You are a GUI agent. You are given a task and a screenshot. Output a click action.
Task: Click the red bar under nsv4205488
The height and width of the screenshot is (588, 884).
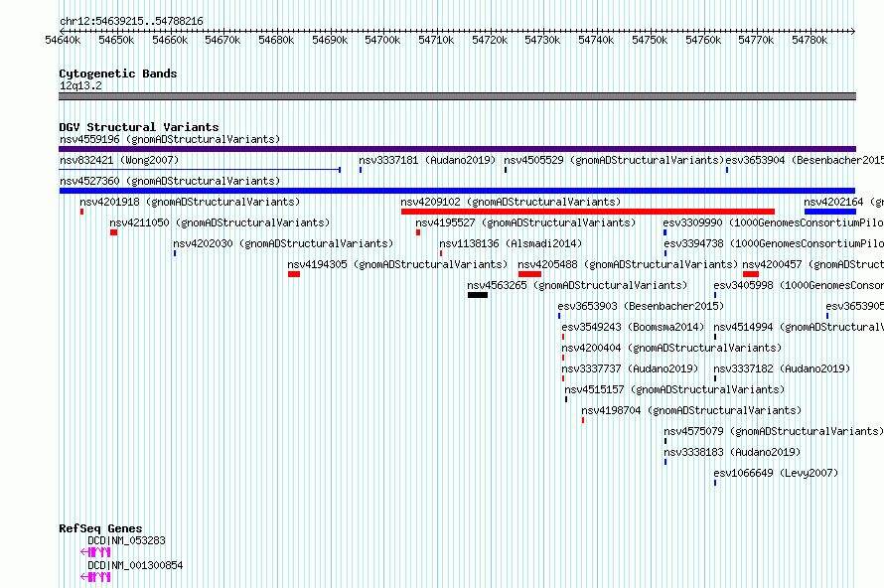click(x=530, y=274)
